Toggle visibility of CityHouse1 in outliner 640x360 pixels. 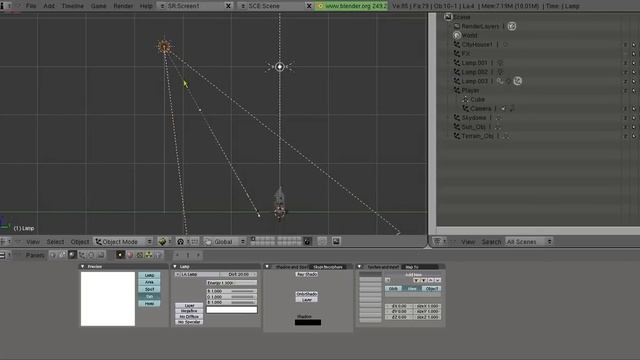coord(625,44)
